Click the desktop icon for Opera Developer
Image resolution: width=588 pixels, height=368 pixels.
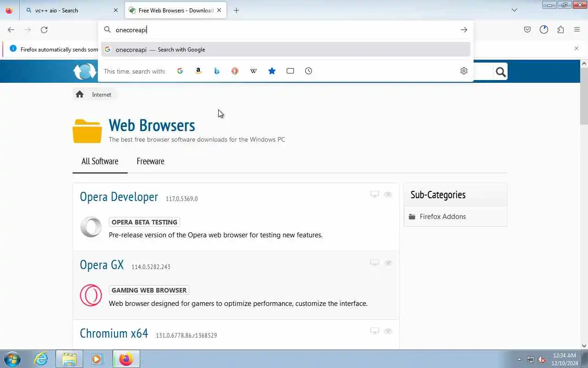pyautogui.click(x=375, y=195)
